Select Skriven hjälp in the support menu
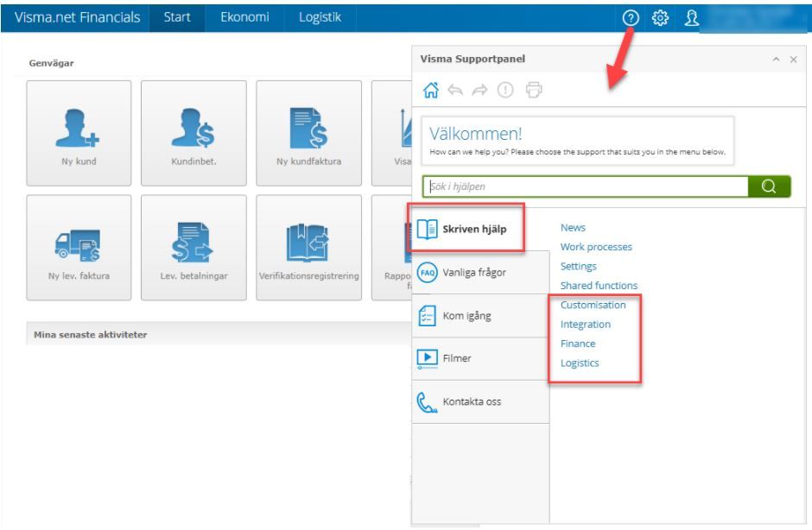The image size is (812, 530). click(x=480, y=230)
